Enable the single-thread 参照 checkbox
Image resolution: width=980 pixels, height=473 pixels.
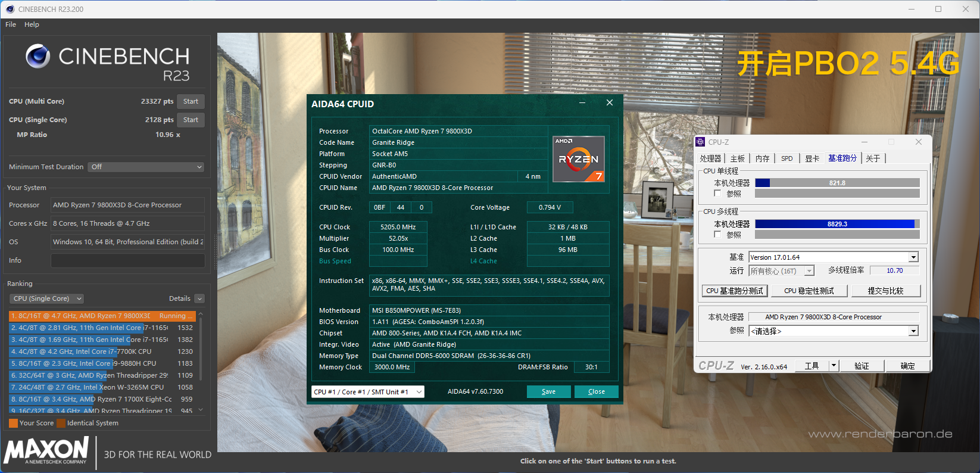(718, 194)
